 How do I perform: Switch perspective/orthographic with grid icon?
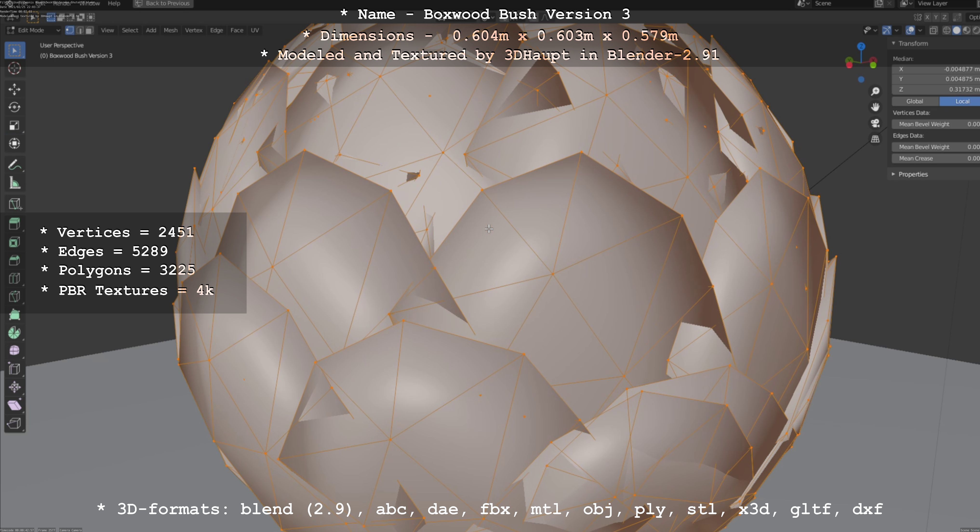click(x=875, y=139)
